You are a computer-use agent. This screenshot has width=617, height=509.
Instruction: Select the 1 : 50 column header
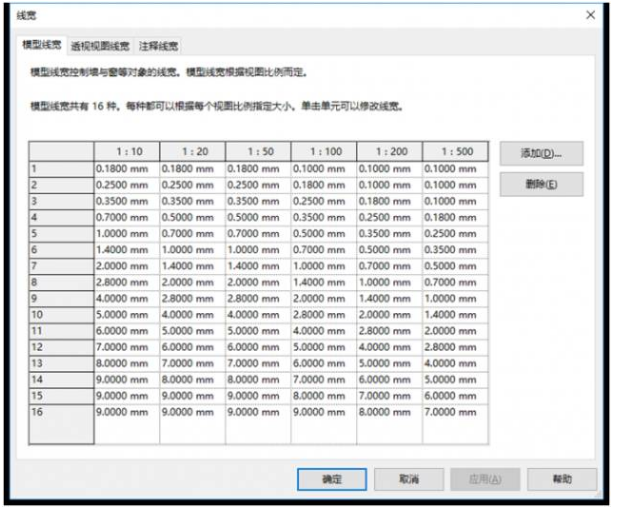coord(259,151)
